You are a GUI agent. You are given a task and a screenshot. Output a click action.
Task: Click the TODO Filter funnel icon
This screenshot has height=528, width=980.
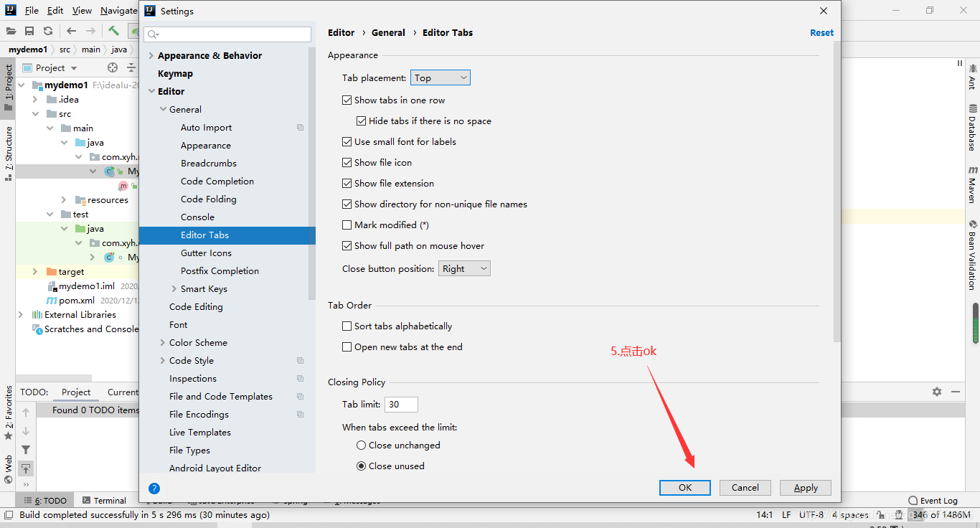click(26, 450)
